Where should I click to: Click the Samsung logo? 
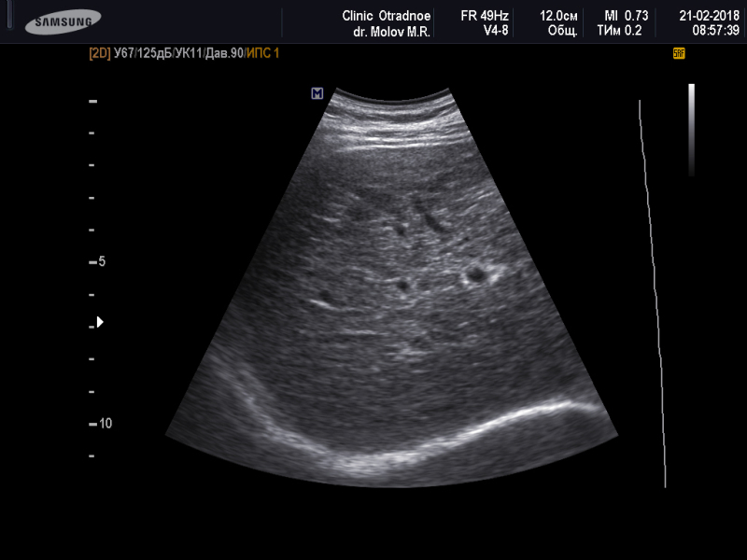point(63,21)
